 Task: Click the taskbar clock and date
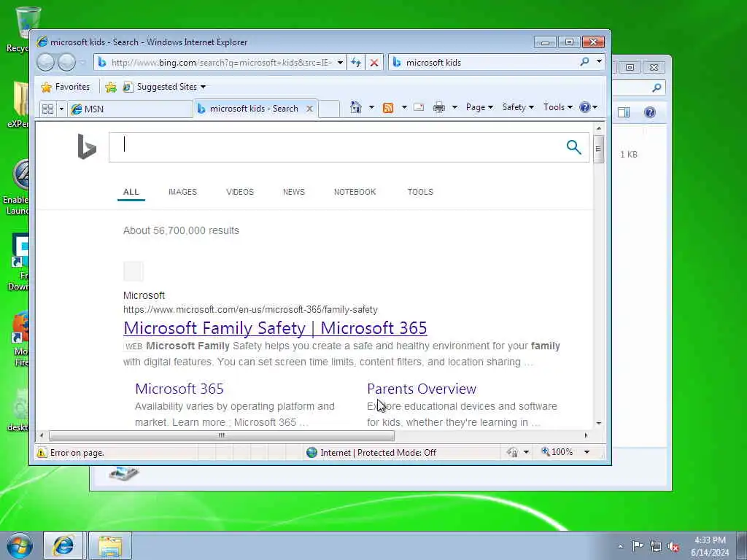point(710,546)
